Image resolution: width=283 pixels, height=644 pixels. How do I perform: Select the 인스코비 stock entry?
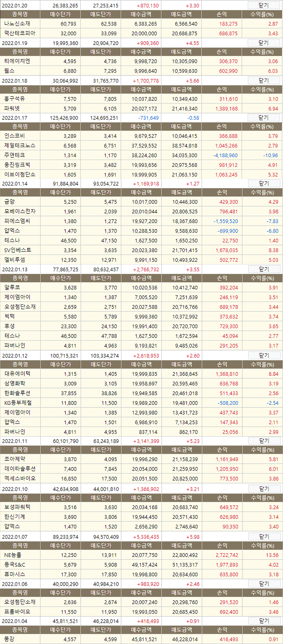point(15,136)
